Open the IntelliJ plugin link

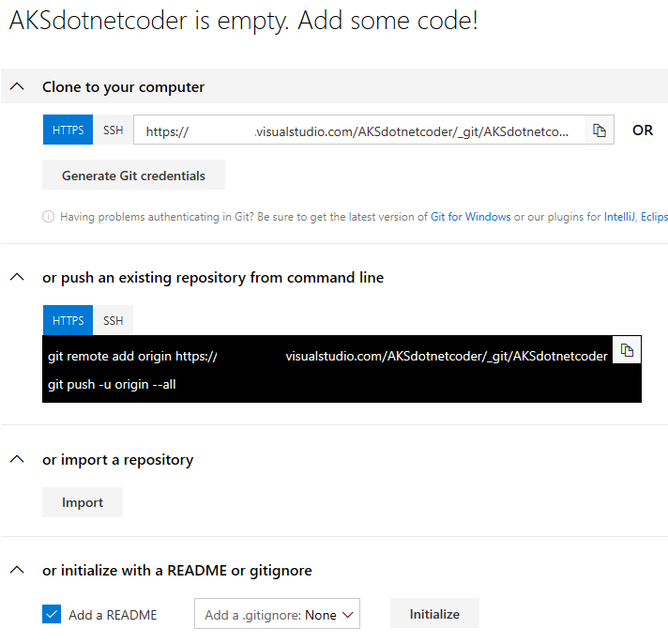[x=619, y=217]
